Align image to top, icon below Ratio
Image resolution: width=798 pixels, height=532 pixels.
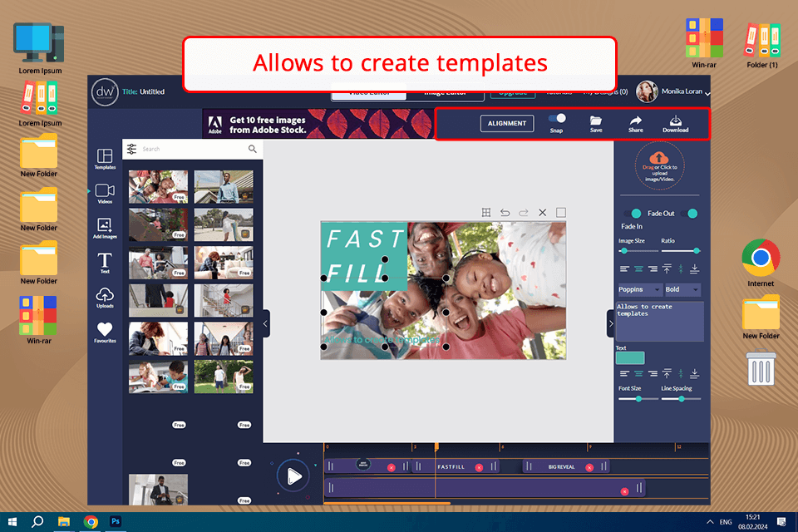point(667,268)
